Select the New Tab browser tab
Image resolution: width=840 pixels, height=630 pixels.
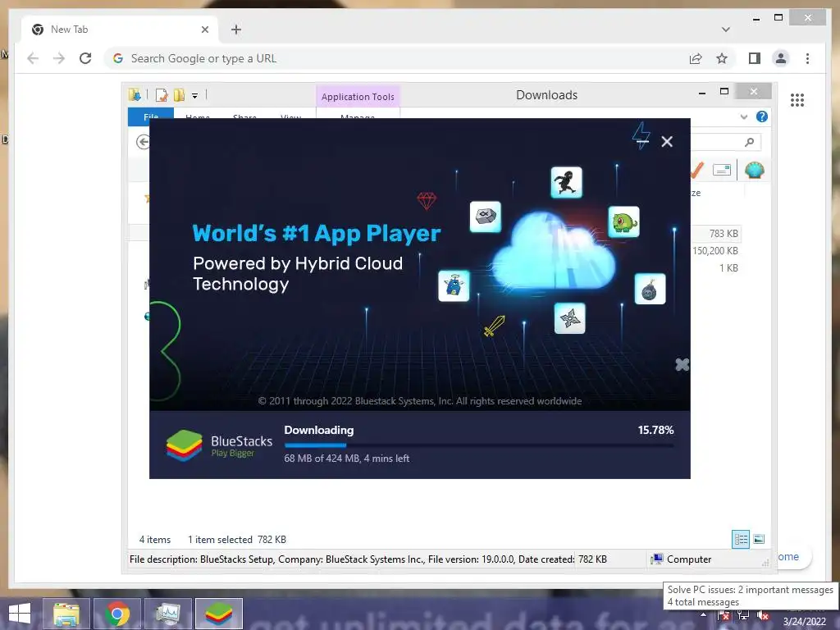120,30
